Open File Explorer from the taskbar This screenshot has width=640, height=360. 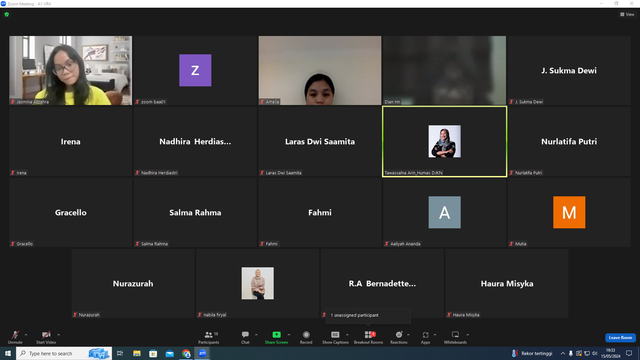coord(137,353)
